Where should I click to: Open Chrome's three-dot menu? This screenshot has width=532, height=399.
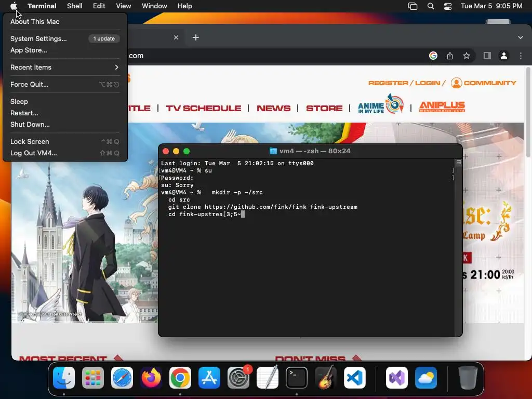click(x=521, y=56)
